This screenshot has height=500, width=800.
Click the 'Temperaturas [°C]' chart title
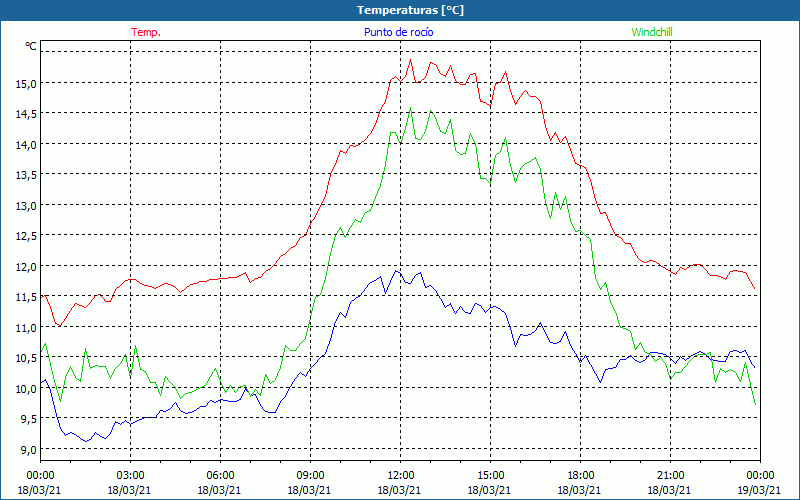point(410,10)
